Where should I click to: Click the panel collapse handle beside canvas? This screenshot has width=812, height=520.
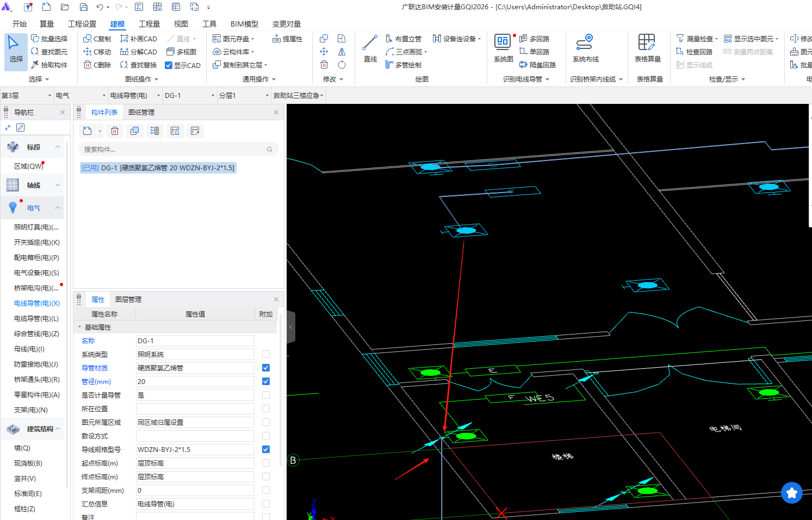pos(291,327)
